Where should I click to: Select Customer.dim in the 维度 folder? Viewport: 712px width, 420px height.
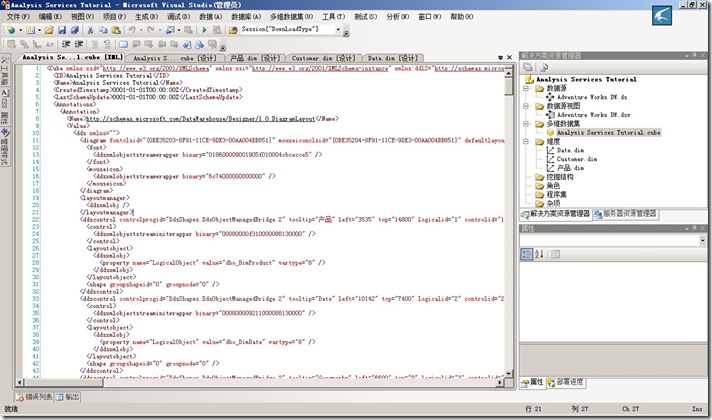tap(577, 159)
